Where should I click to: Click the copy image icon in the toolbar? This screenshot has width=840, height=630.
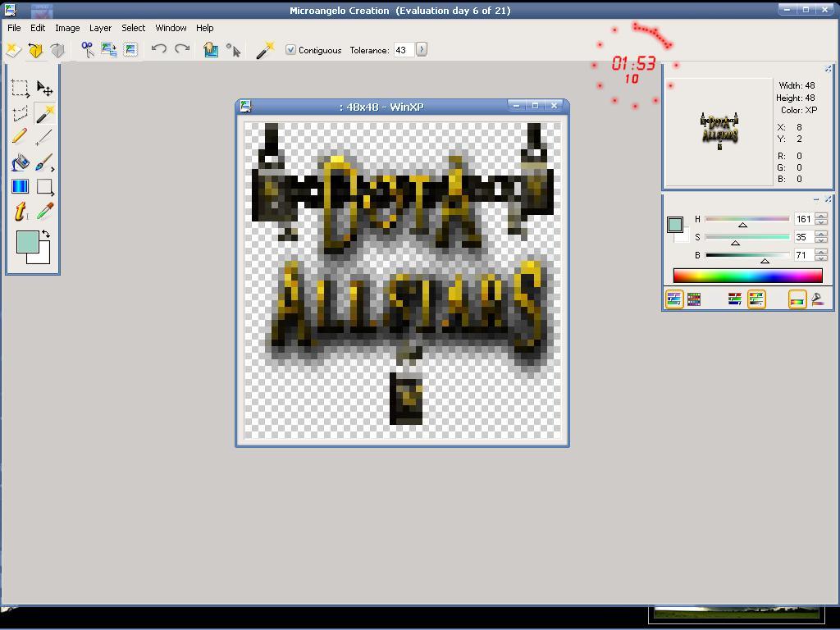(x=109, y=50)
